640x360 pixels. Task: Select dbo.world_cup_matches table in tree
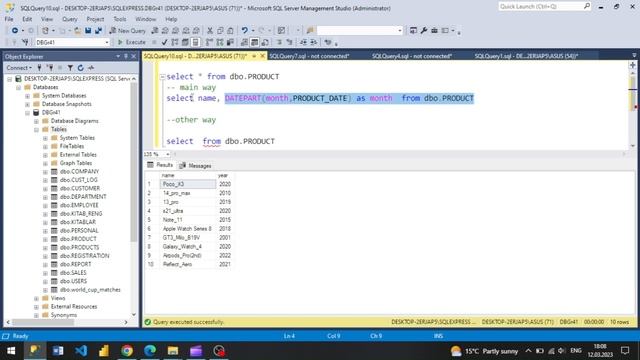(90, 290)
